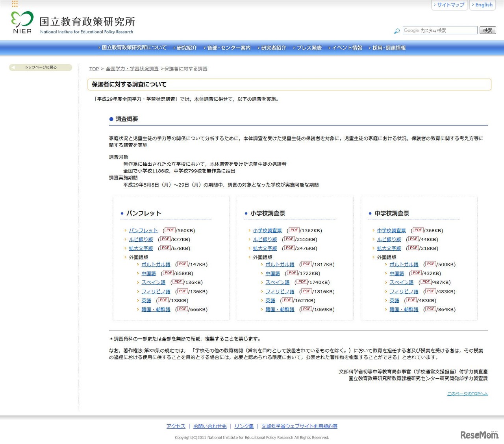Switch to English site version

pyautogui.click(x=484, y=5)
